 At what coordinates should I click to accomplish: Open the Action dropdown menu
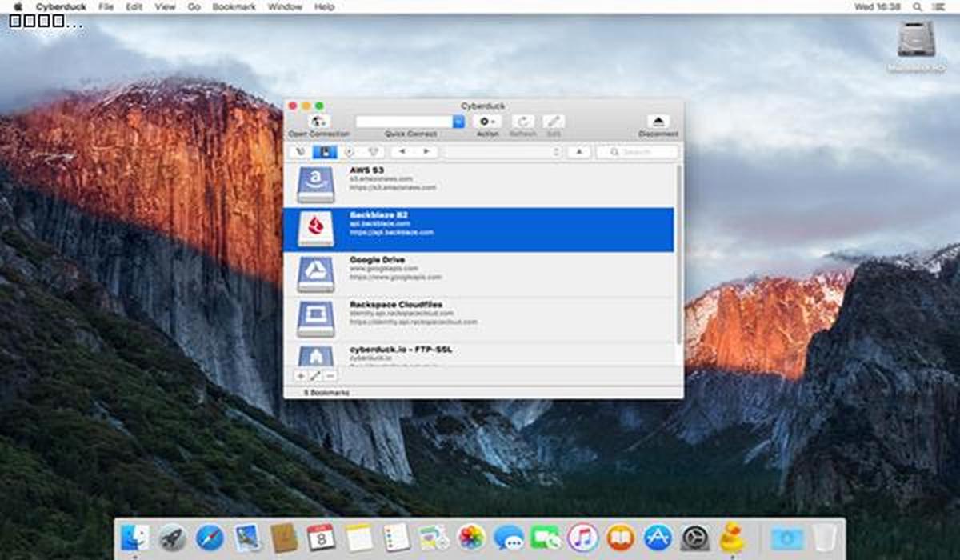click(486, 121)
